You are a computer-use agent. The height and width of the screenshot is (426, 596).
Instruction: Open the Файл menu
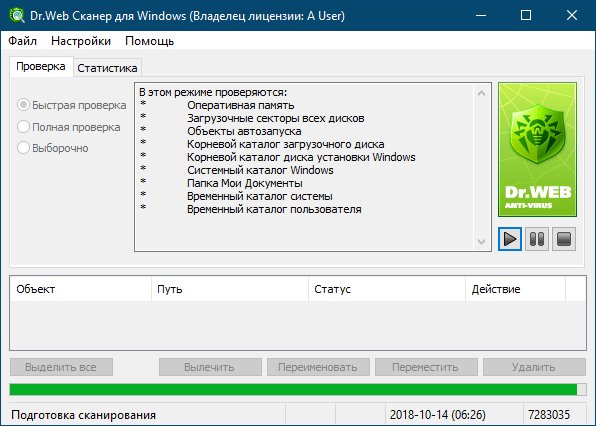(22, 41)
